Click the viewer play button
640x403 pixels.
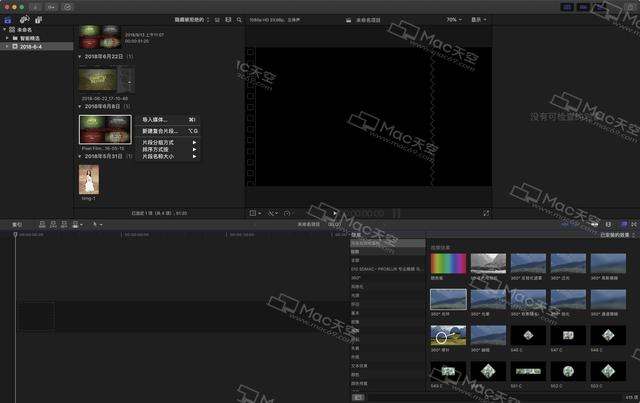coord(335,213)
